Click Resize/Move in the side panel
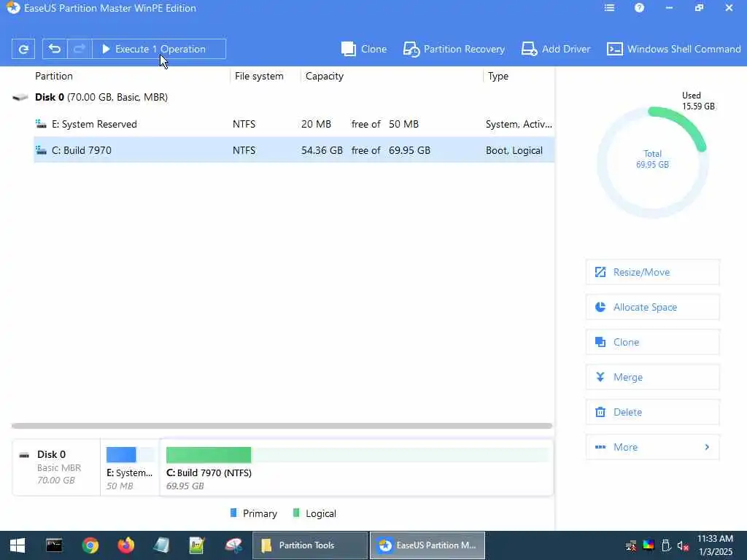Image resolution: width=747 pixels, height=560 pixels. pyautogui.click(x=653, y=272)
